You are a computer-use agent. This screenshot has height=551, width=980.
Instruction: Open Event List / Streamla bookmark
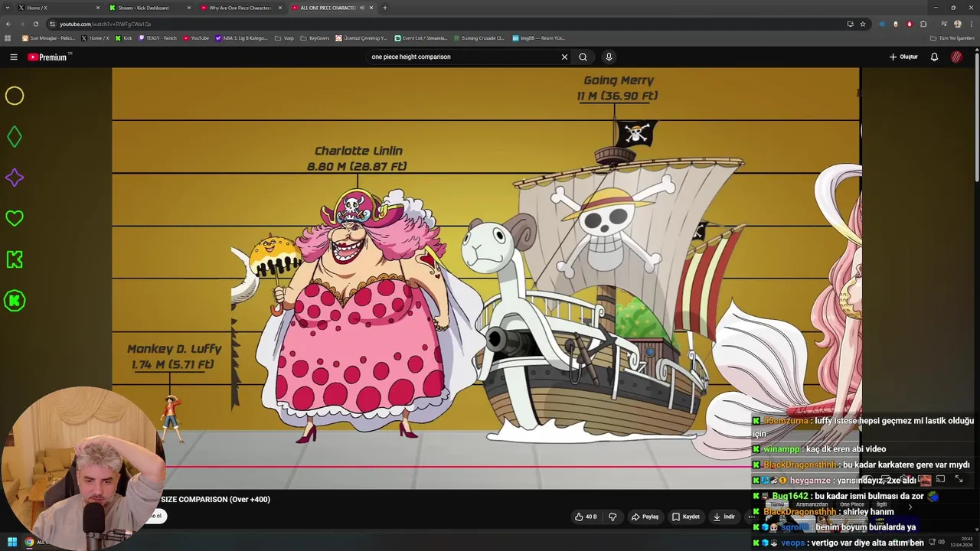421,37
